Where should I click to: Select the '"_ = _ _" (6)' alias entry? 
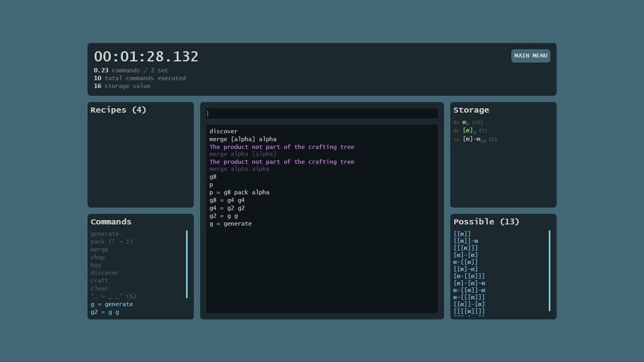(x=113, y=296)
